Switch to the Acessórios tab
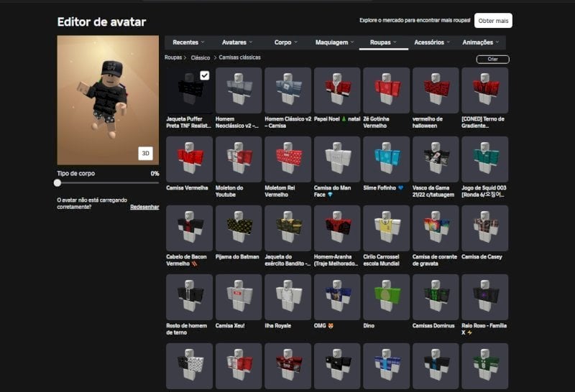The height and width of the screenshot is (392, 575). coord(432,42)
